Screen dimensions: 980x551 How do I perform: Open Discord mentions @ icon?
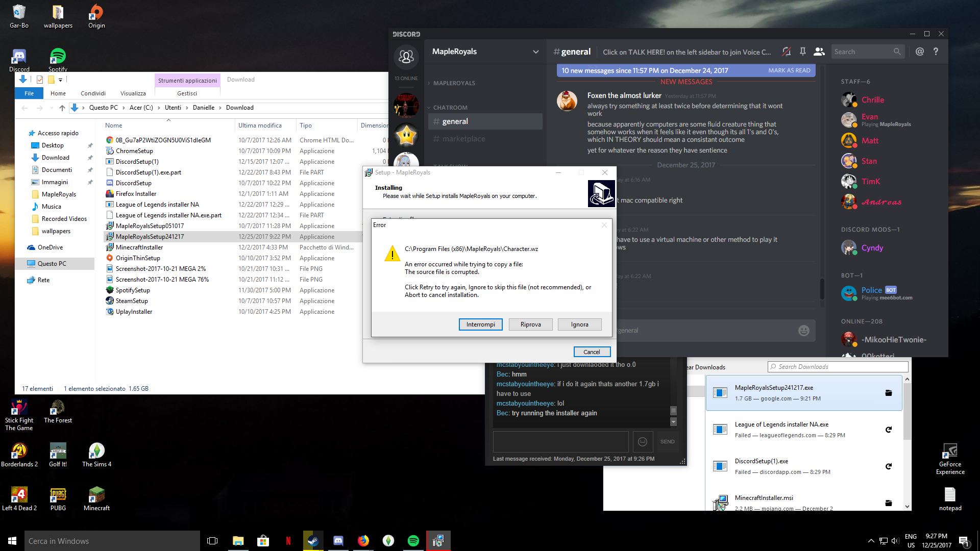(x=919, y=52)
